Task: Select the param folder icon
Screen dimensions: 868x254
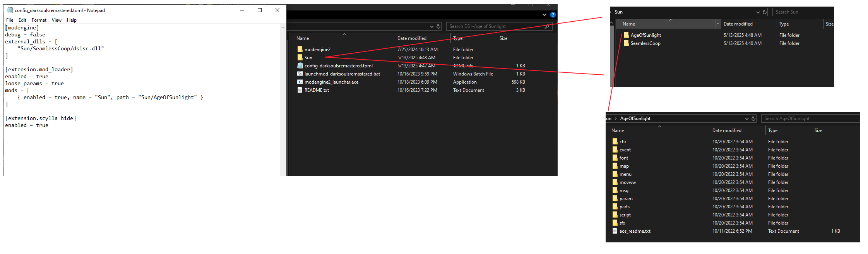Action: (x=615, y=198)
